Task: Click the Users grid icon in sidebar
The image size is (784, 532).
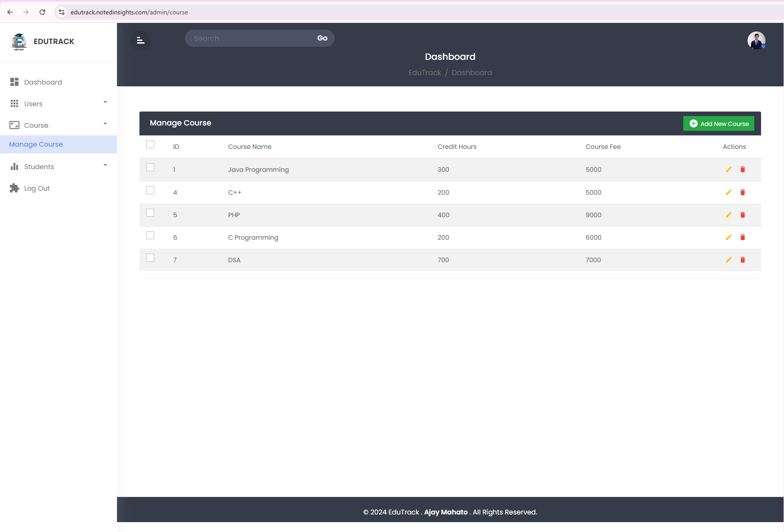Action: click(x=15, y=103)
